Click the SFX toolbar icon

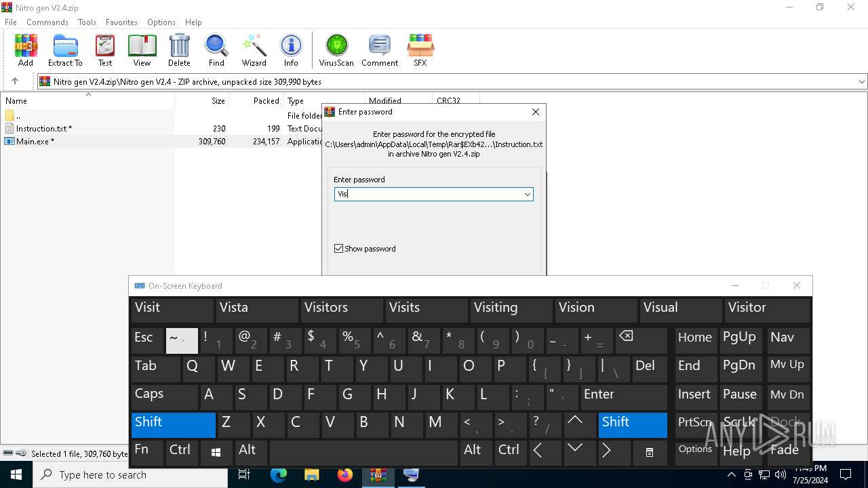click(420, 50)
